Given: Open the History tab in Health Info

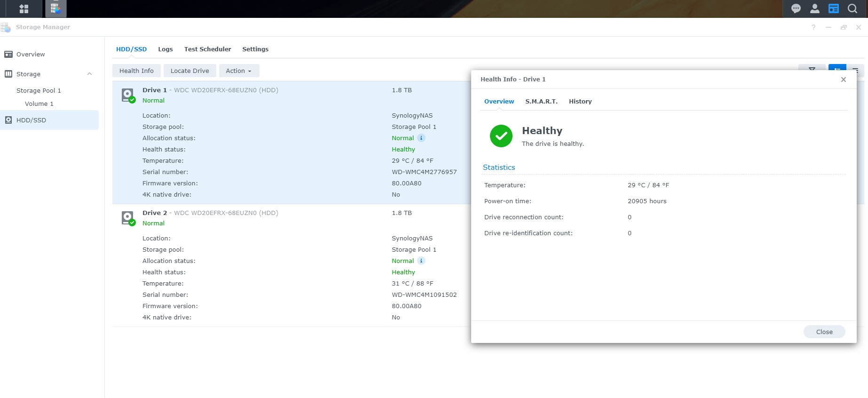Looking at the screenshot, I should tap(580, 101).
